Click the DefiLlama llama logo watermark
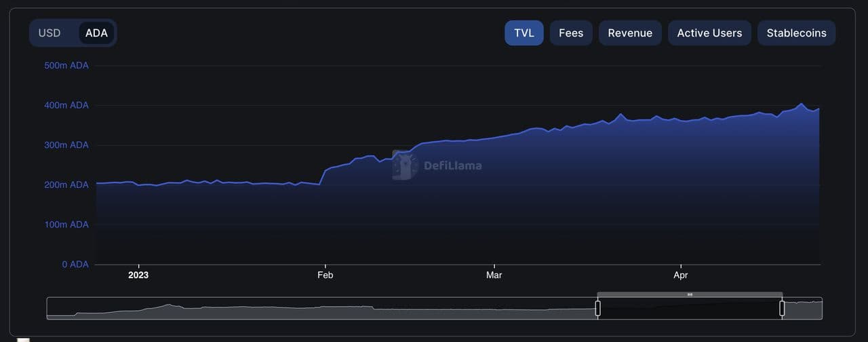The height and width of the screenshot is (342, 868). point(405,165)
